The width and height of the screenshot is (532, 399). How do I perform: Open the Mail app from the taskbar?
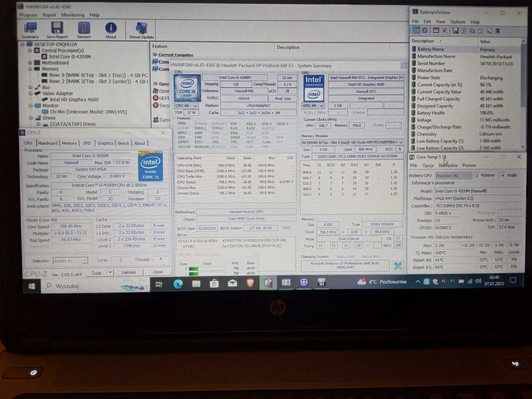coord(233,283)
